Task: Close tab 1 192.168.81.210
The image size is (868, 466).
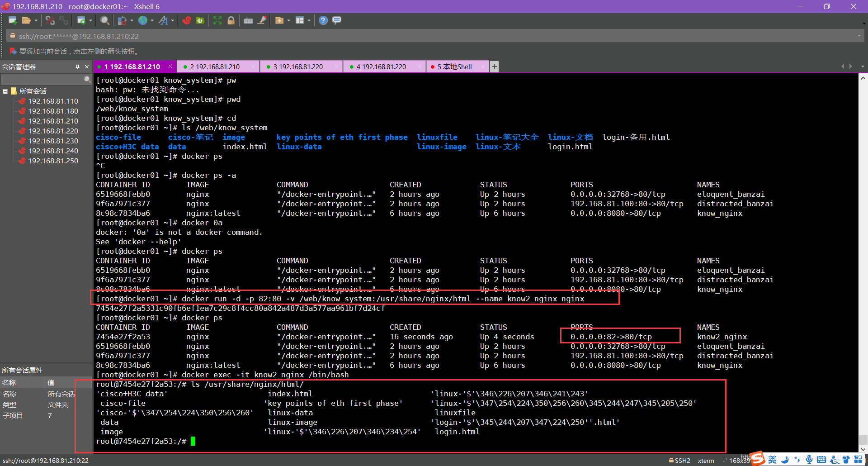Action: point(170,67)
